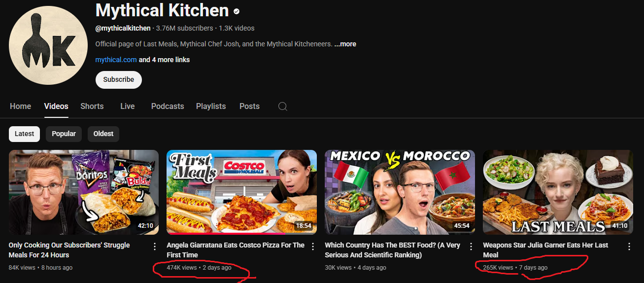This screenshot has width=644, height=283.
Task: Sort videos by Oldest chip
Action: 103,134
